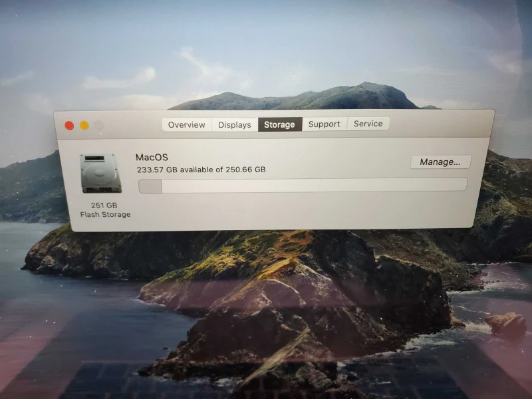
Task: Select the Storage tab
Action: tap(279, 124)
